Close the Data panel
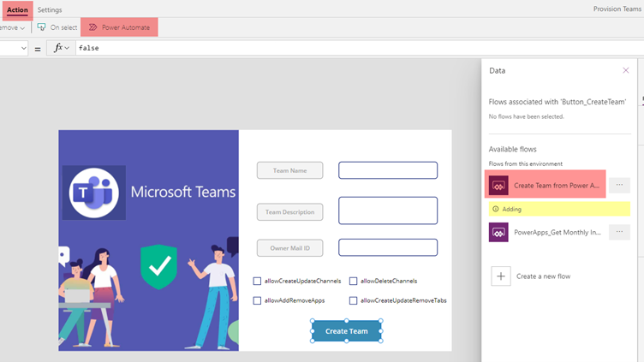The width and height of the screenshot is (644, 362). pos(625,70)
